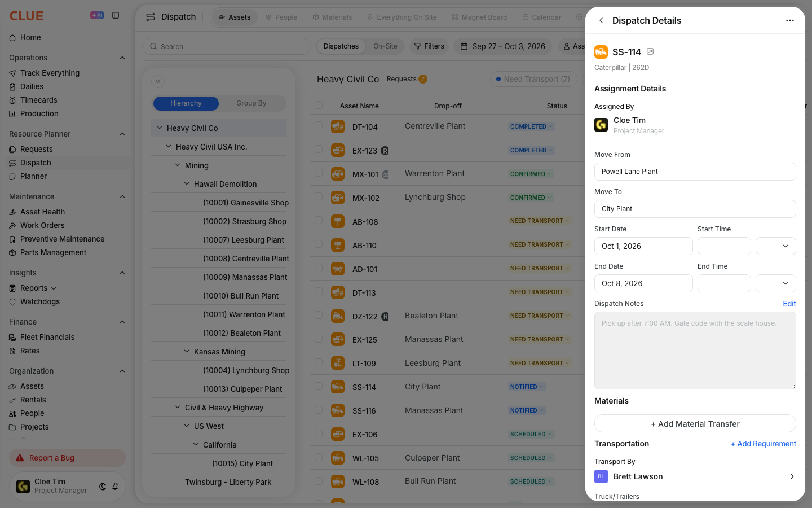Check the AB-110 row checkbox

point(319,244)
